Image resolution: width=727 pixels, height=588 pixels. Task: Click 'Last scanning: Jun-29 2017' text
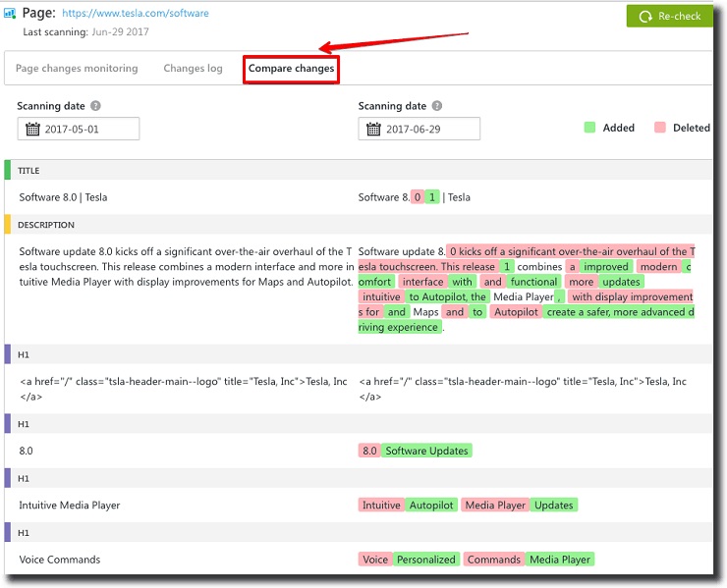pos(85,32)
